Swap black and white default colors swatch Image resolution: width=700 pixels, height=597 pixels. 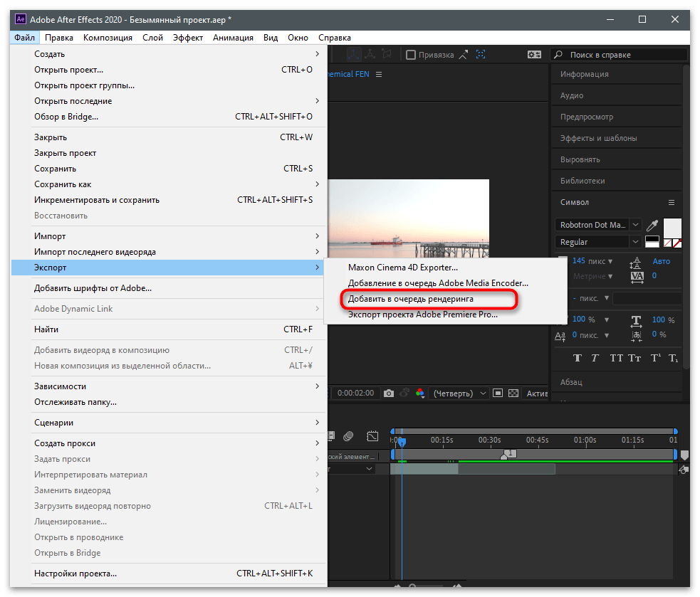tap(652, 241)
